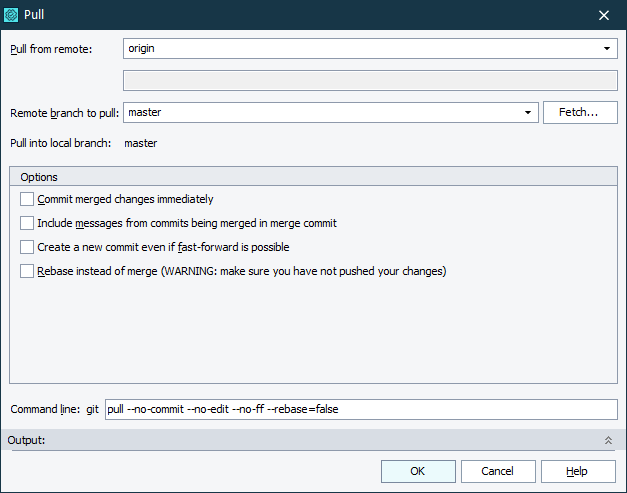Screen dimensions: 627x493
Task: Click the git command line text field
Action: [360, 410]
